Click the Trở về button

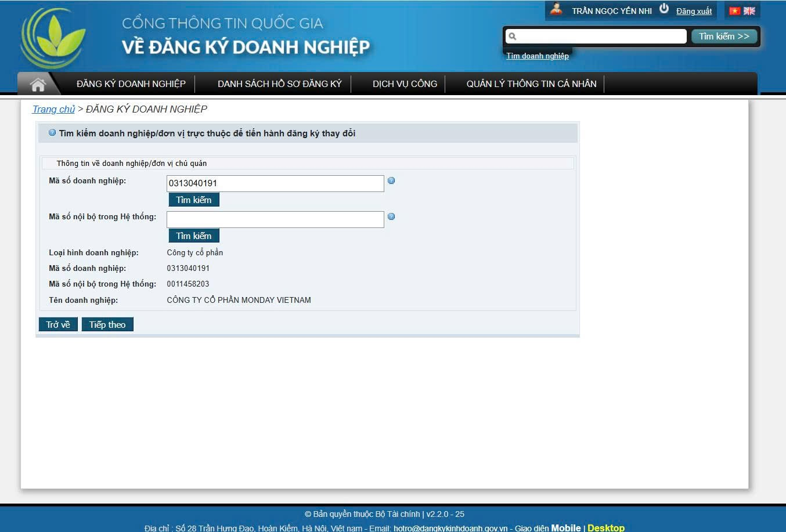point(58,324)
